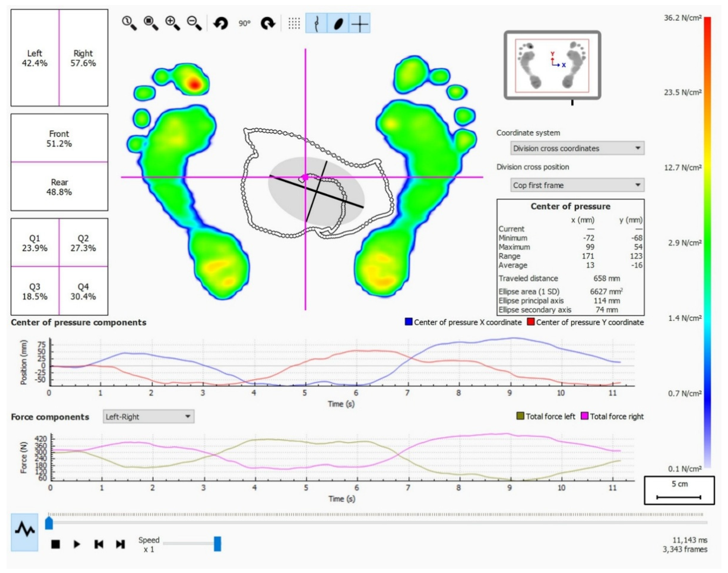Skip to the last frame

click(x=120, y=544)
